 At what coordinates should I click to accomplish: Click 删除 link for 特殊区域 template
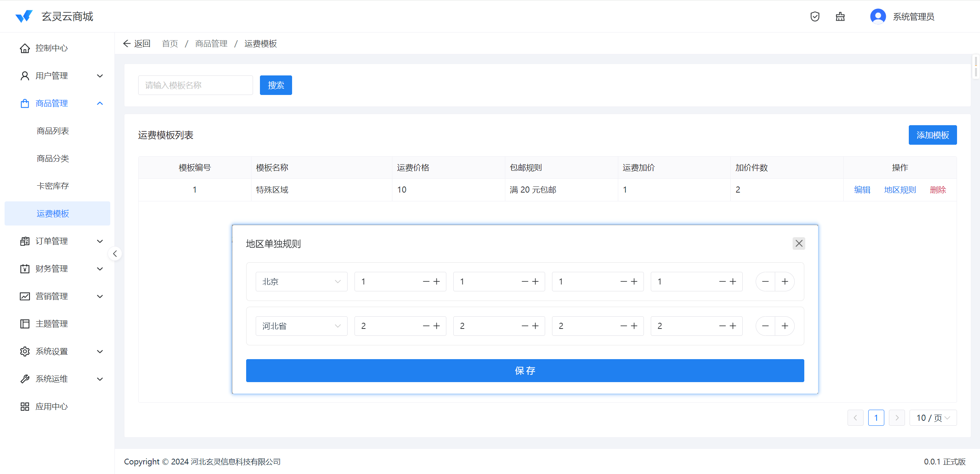[938, 190]
